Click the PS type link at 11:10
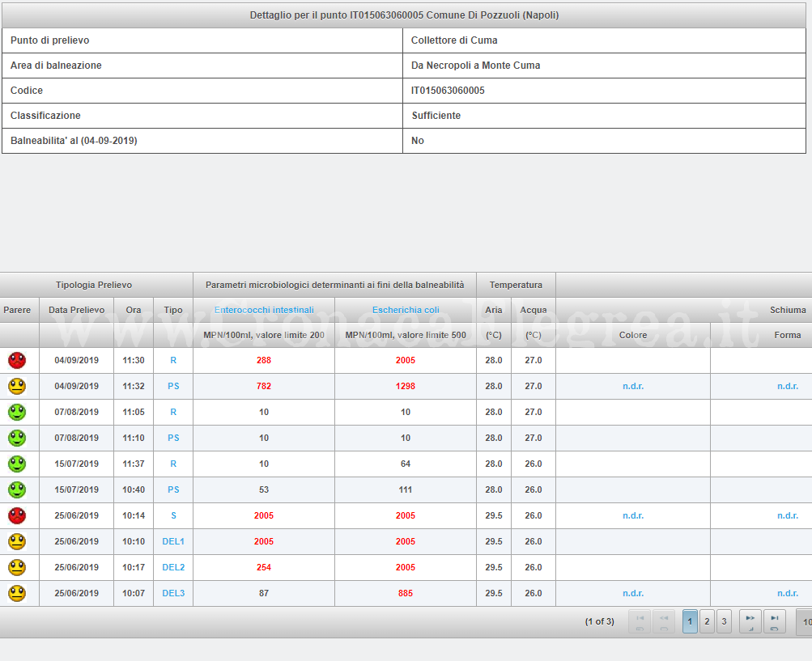This screenshot has height=661, width=812. tap(173, 438)
